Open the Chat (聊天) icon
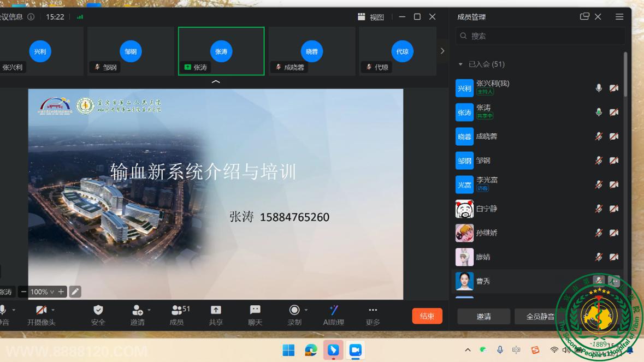The height and width of the screenshot is (362, 644). pos(255,310)
